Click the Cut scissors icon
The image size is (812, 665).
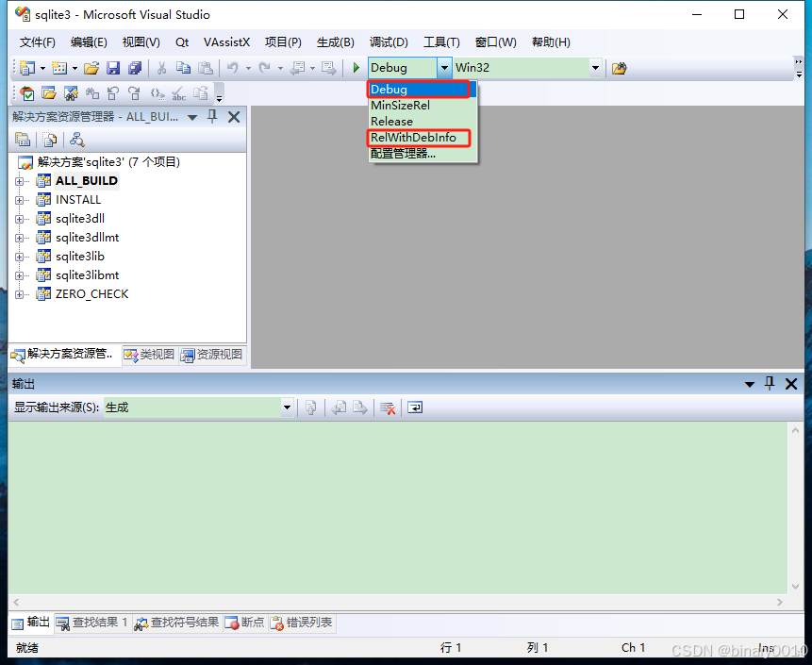(161, 68)
